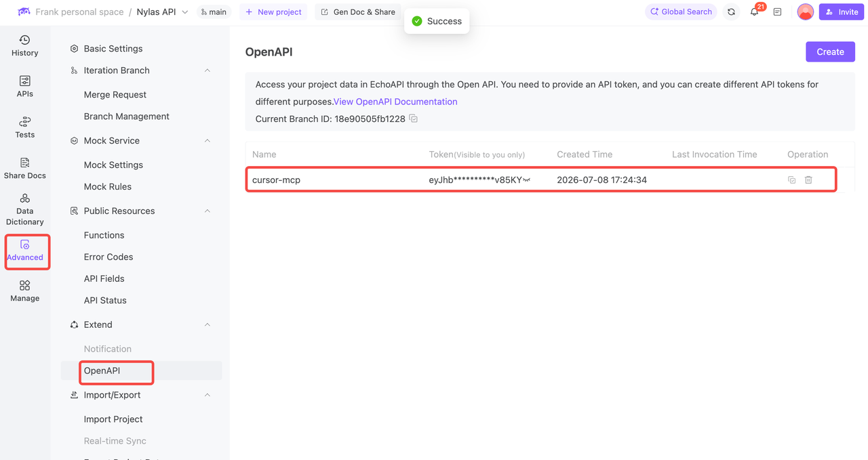Open Error Codes page

108,257
